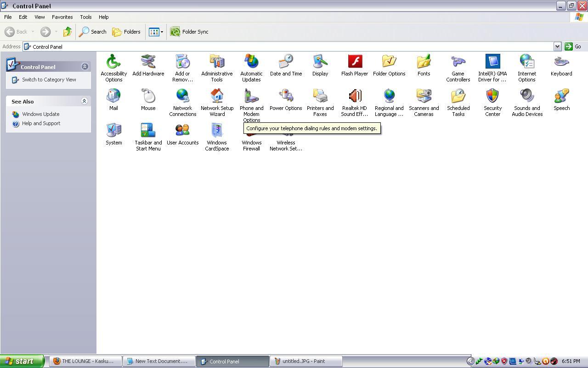This screenshot has width=588, height=368.
Task: Open Date and Time settings icon
Action: (286, 61)
